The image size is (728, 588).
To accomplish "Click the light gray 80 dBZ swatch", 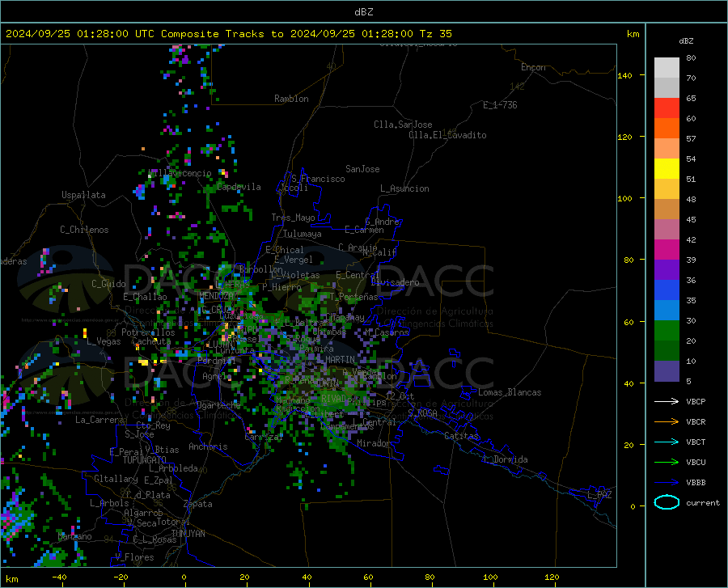I will [667, 67].
